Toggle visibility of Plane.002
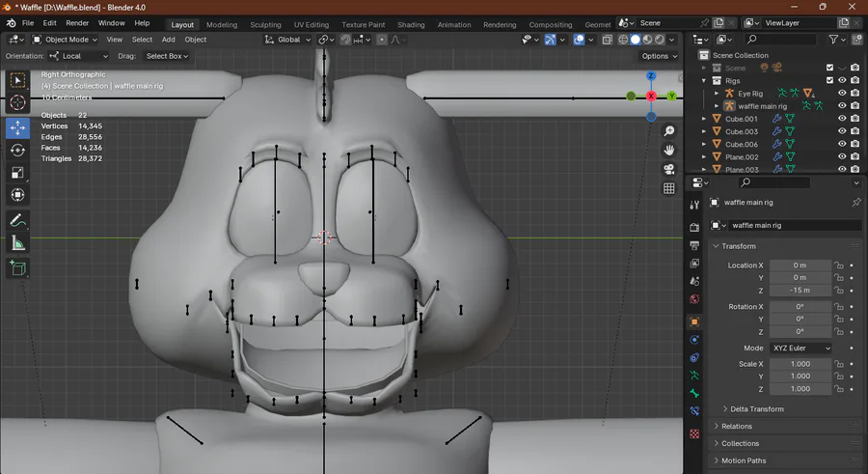Viewport: 868px width, 474px height. point(842,157)
